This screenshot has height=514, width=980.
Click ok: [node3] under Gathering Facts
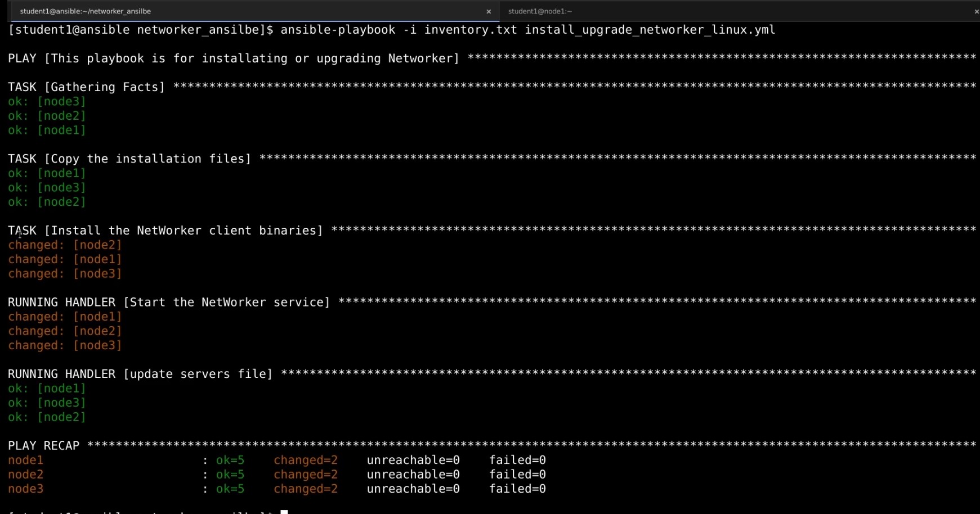[47, 101]
